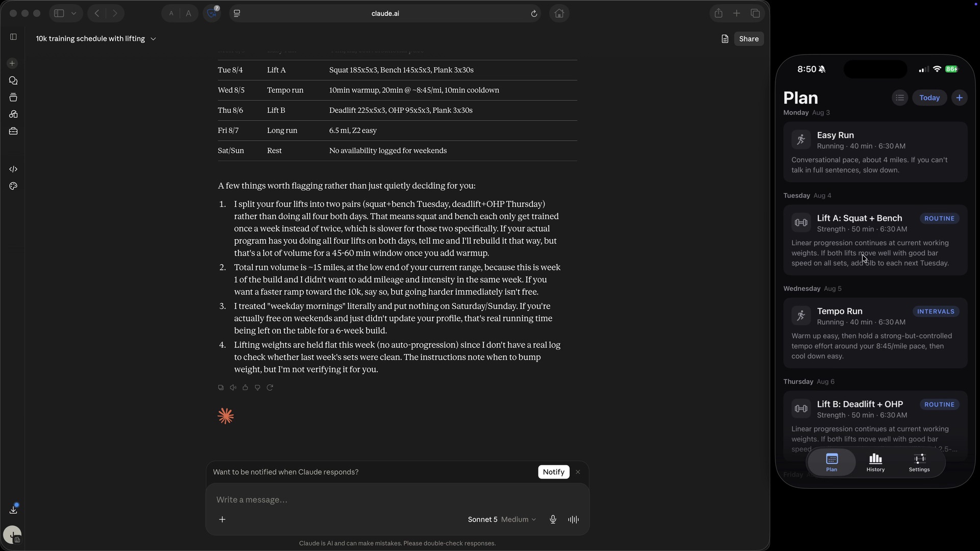980x551 pixels.
Task: Click the Write a message input field
Action: 397,499
